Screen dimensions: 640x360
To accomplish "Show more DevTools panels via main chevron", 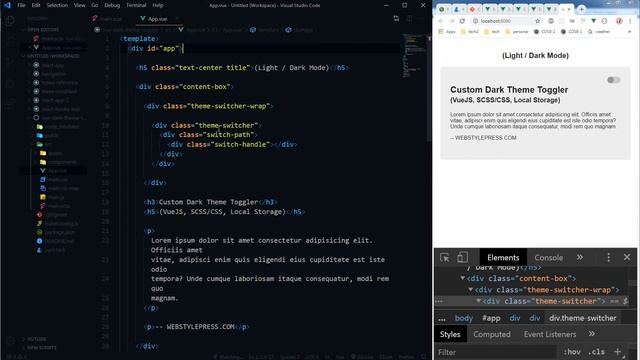I will (580, 257).
